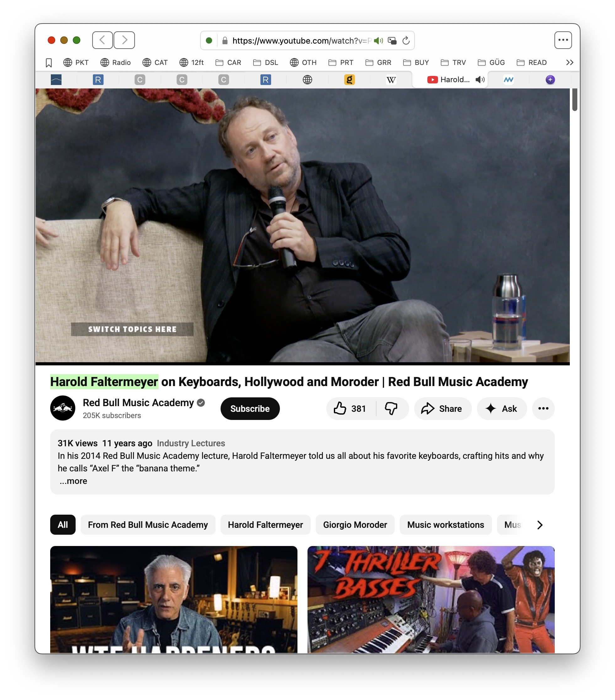Click the Subscribe button
Viewport: 615px width, 700px height.
tap(250, 409)
